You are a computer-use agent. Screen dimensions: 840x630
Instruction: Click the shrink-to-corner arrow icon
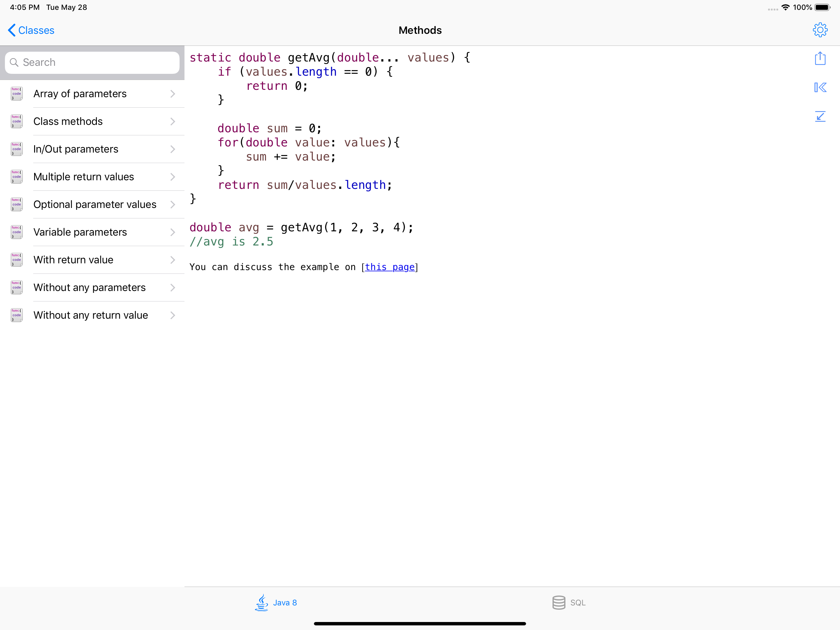point(820,116)
